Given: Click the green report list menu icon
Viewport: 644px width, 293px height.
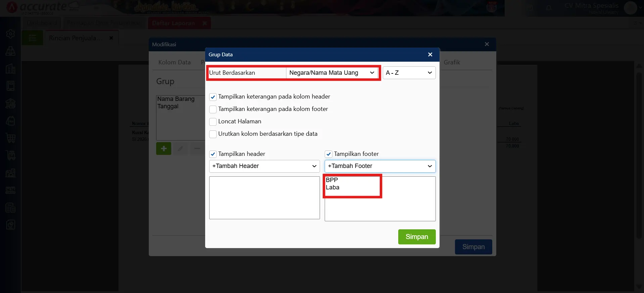Looking at the screenshot, I should click(x=32, y=38).
